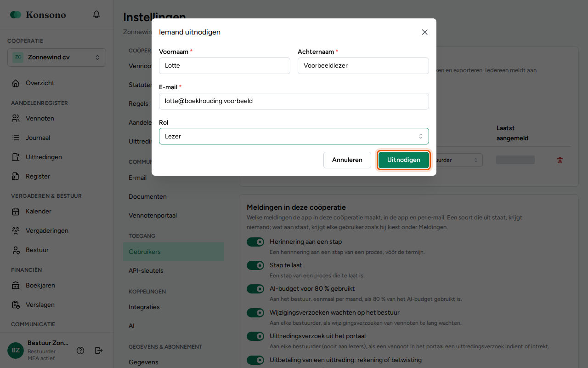588x368 pixels.
Task: Click the Journaal list icon
Action: coord(16,138)
